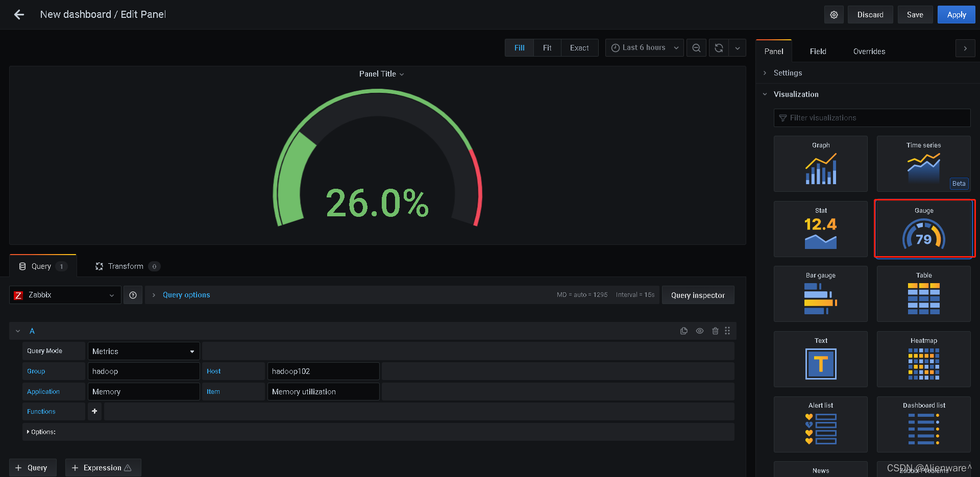This screenshot has height=477, width=980.
Task: Switch to the Field tab
Action: (818, 51)
